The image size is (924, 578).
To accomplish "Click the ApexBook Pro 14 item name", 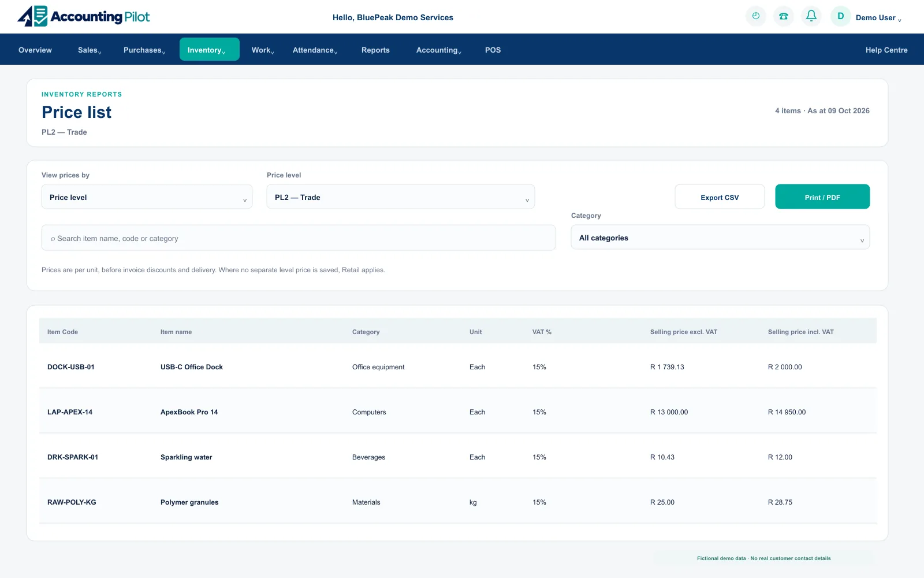I will [x=189, y=412].
